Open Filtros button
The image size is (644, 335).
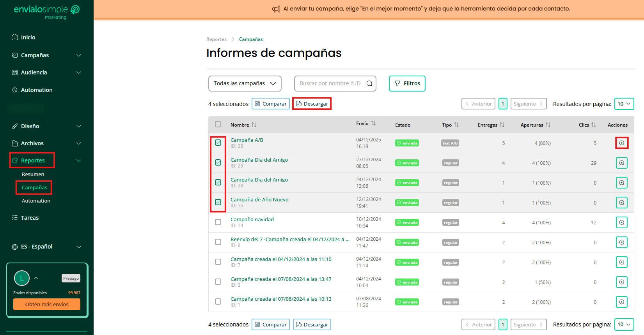pos(407,83)
